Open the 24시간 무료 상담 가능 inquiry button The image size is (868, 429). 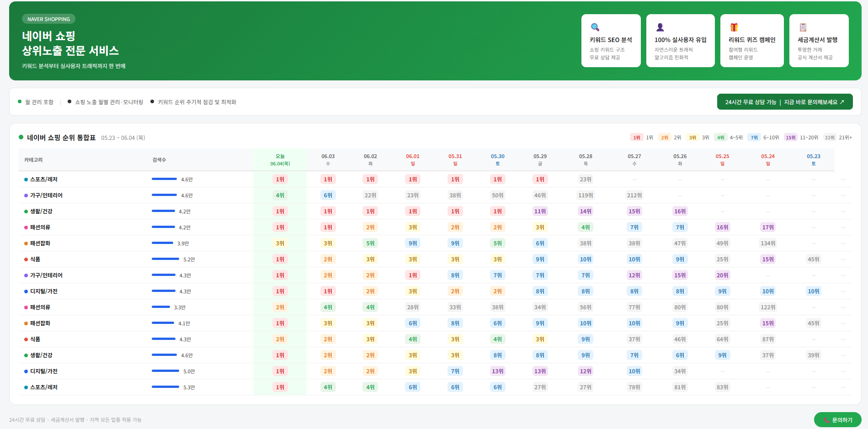pyautogui.click(x=785, y=102)
